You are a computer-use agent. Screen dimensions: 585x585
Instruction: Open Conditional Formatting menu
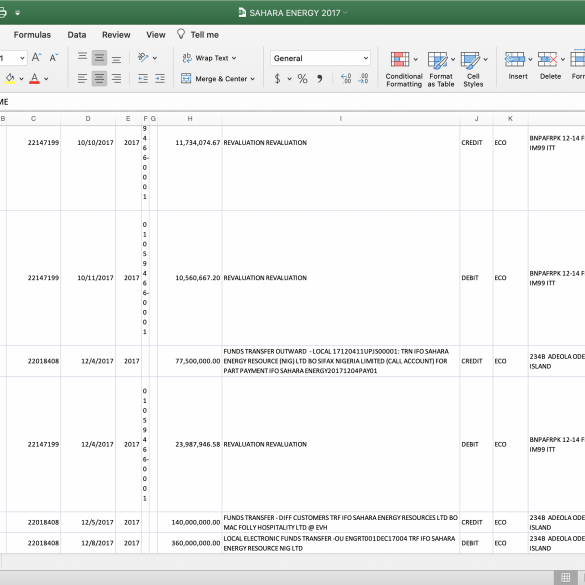[x=404, y=69]
